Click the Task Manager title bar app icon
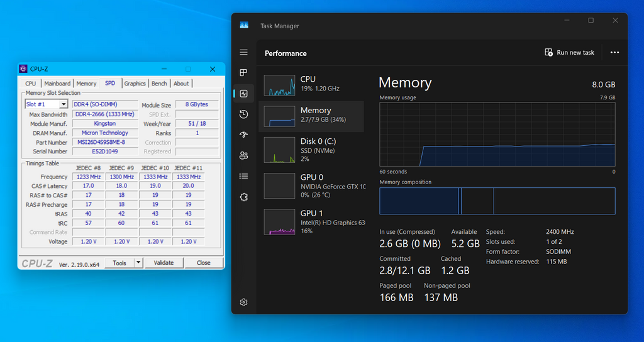 (x=244, y=25)
